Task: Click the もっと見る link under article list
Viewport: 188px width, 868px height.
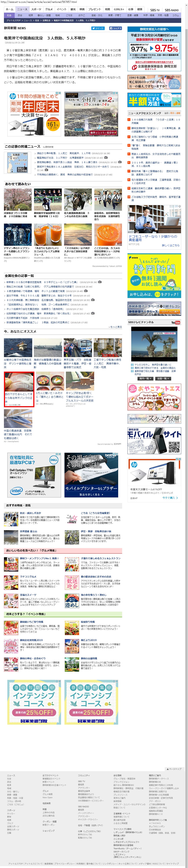Action: tap(115, 327)
